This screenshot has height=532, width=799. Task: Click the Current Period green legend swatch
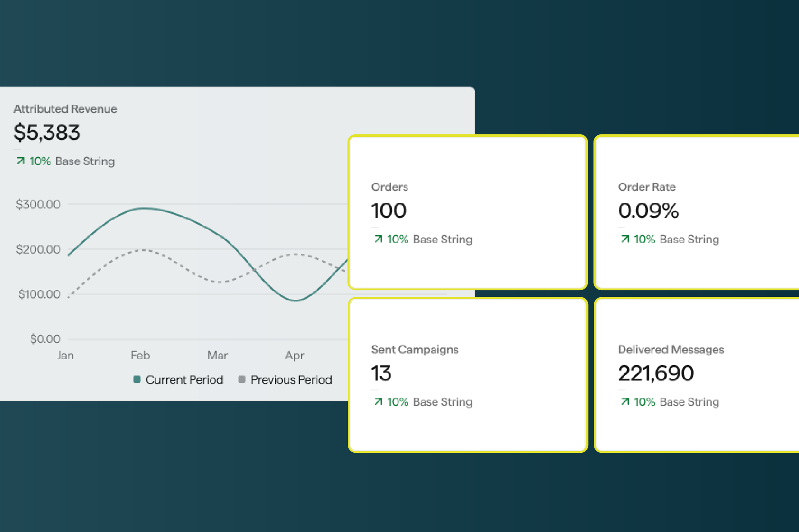137,379
